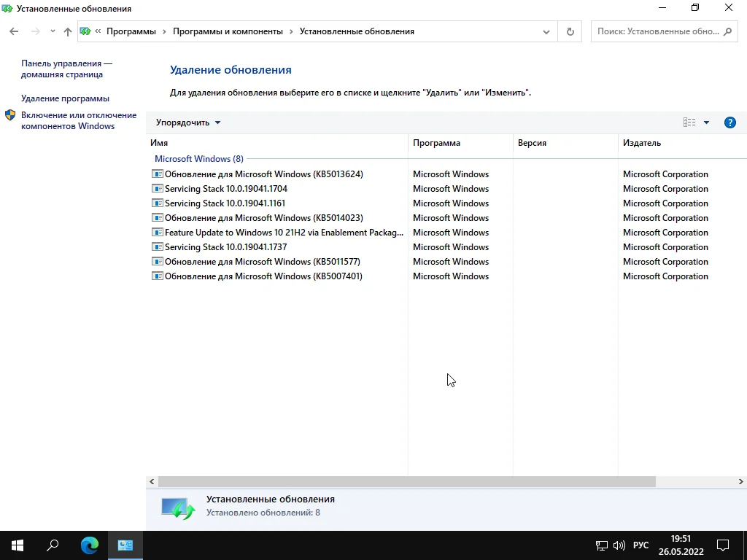Collapse the «Microsoft Windows (8)» group
Viewport: 747px width, 560px height.
[x=198, y=158]
